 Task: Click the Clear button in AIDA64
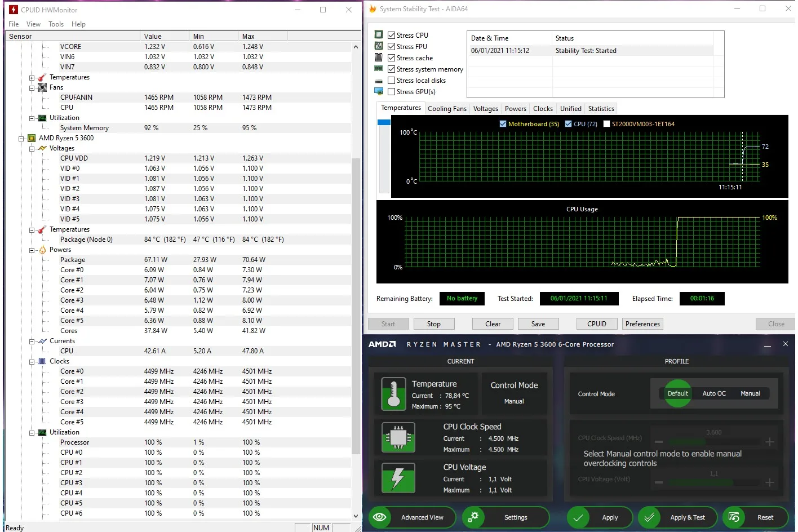point(493,324)
